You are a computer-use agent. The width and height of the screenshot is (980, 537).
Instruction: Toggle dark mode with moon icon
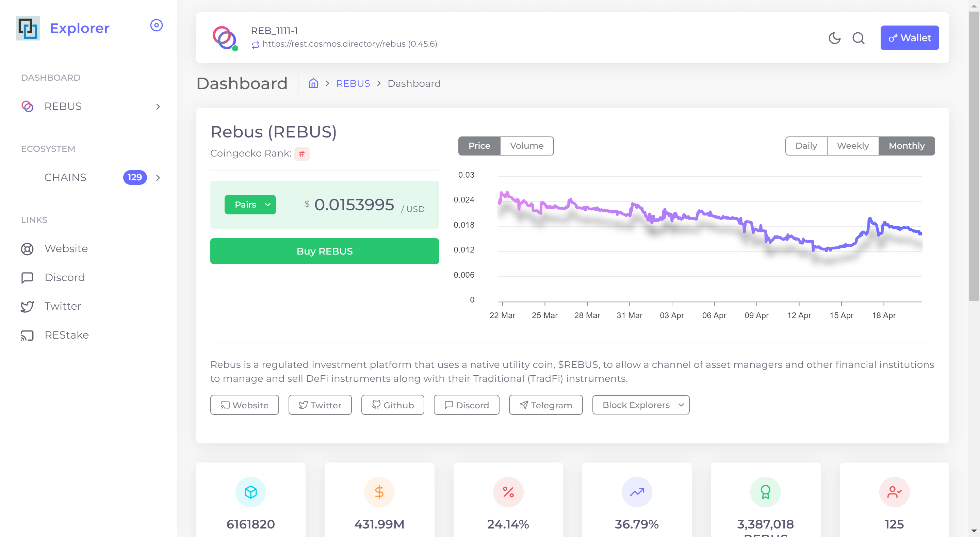click(x=834, y=38)
